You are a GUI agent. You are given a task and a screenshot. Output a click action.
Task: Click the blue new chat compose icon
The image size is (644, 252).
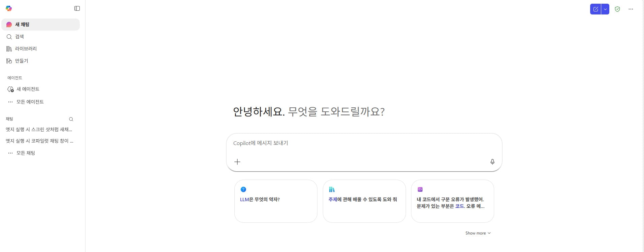click(x=596, y=9)
